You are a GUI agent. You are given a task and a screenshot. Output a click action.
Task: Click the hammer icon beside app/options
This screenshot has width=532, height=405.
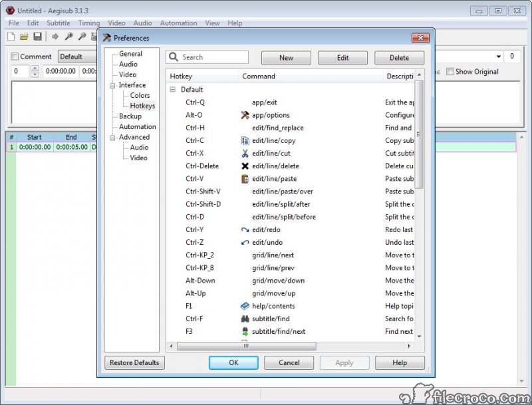[245, 115]
